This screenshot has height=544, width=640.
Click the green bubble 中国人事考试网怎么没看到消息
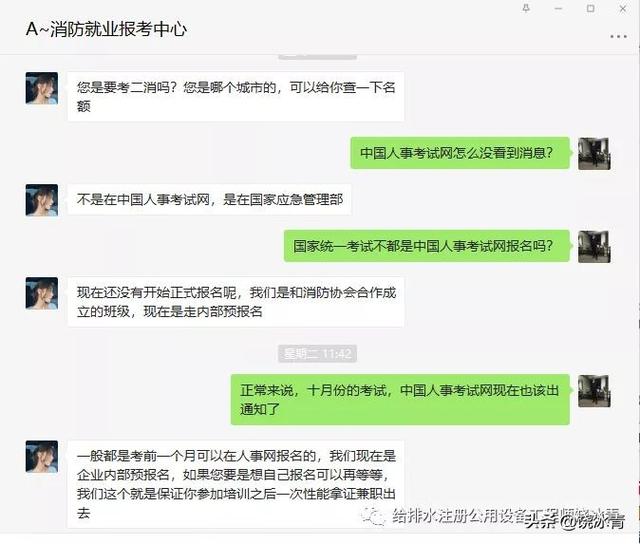460,153
